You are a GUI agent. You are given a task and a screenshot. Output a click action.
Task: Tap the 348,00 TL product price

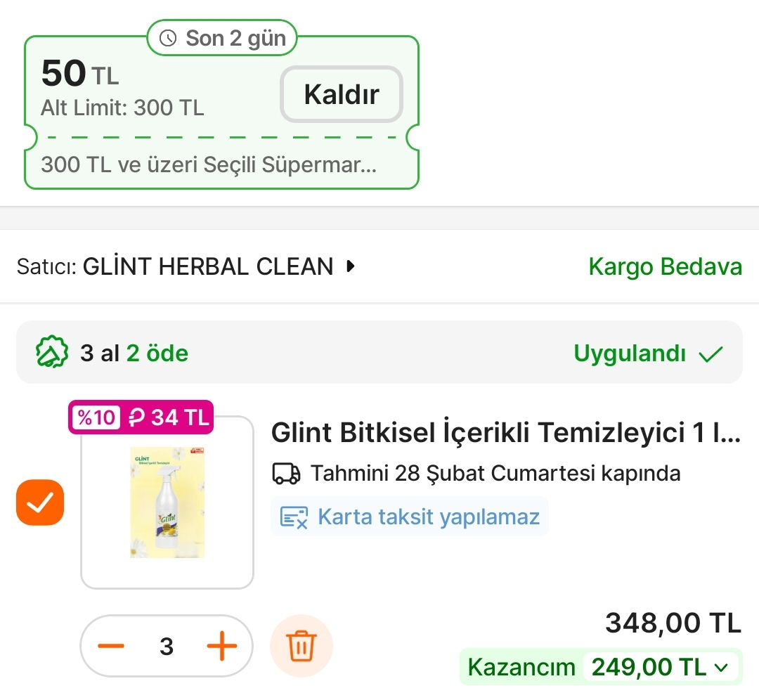tap(673, 623)
